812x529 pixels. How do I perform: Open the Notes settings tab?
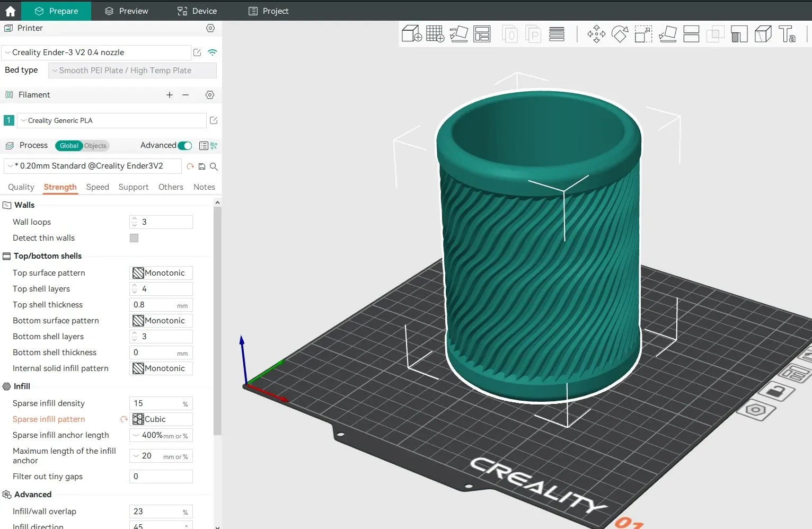click(204, 187)
